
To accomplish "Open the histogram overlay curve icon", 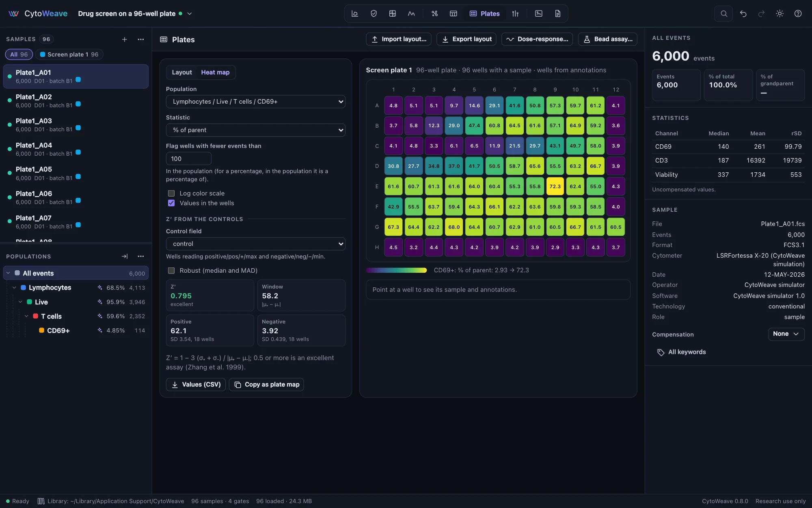I will pyautogui.click(x=411, y=13).
